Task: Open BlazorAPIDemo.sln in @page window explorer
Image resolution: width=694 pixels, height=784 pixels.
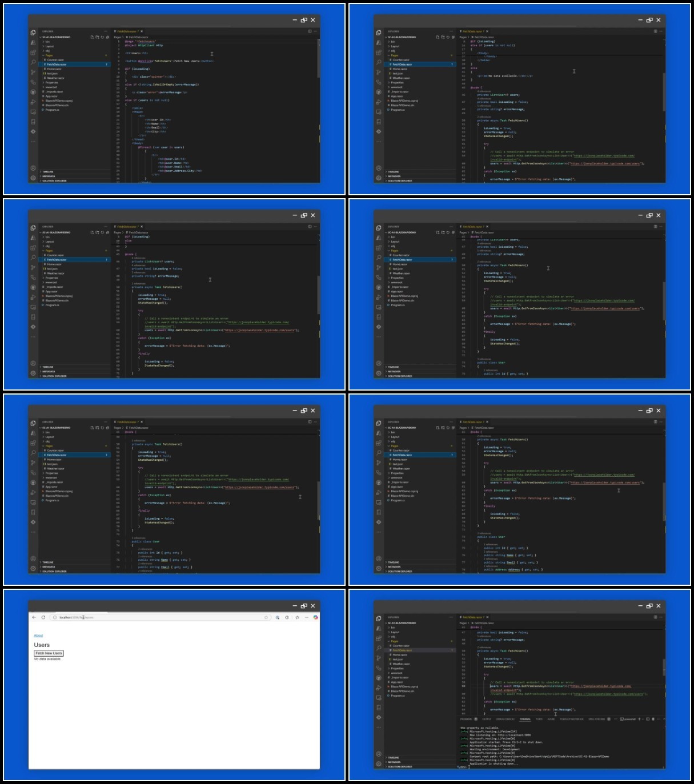Action: (74, 105)
